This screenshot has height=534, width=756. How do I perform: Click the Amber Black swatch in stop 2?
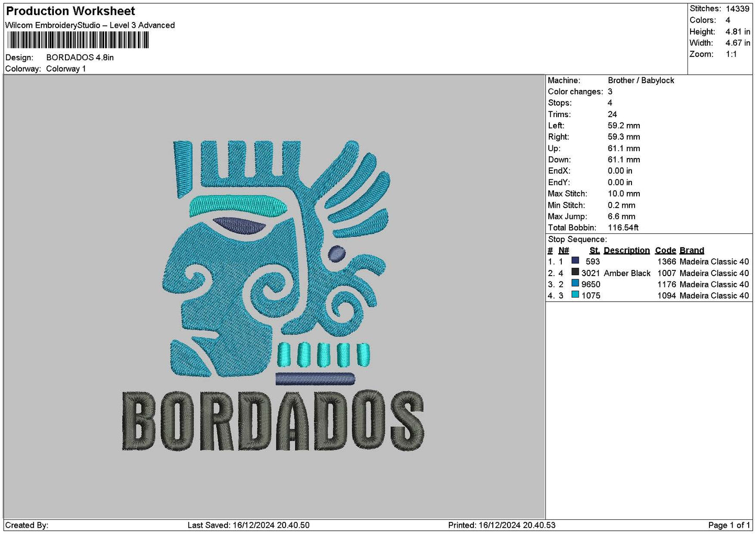click(x=575, y=272)
